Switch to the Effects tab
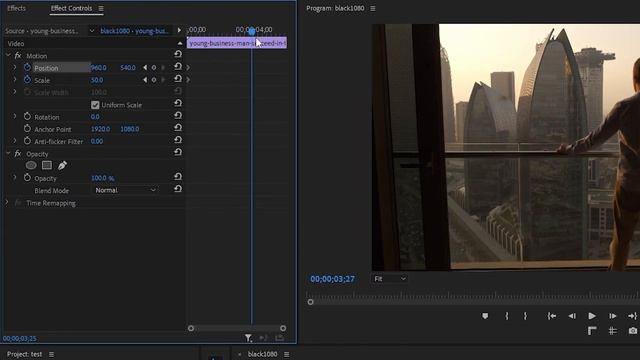 [x=16, y=8]
